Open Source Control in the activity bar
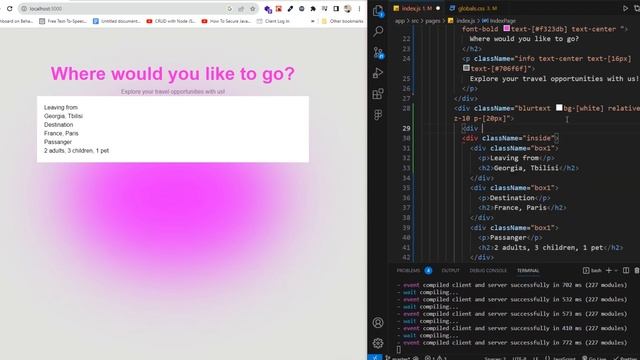Screen dimensions: 640x360 378,53
